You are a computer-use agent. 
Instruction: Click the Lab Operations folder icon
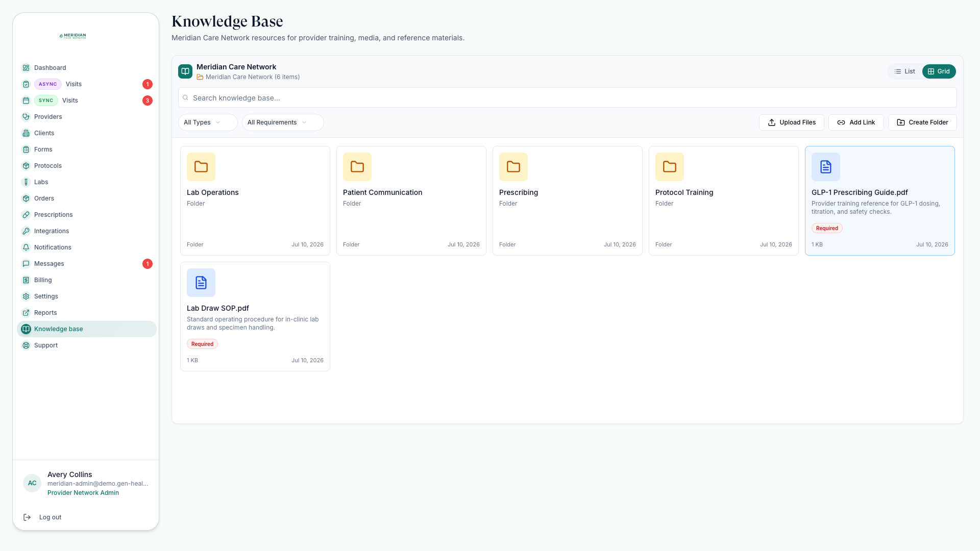[x=201, y=167]
